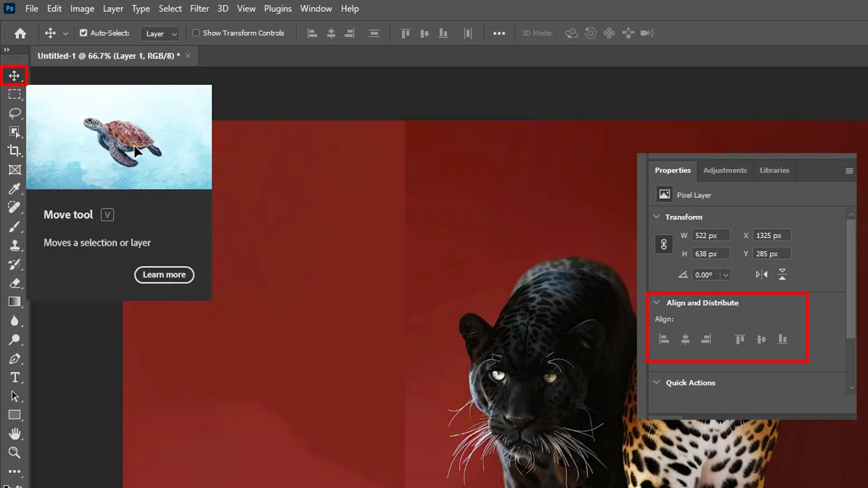Click the X position input field
The image size is (868, 488).
[772, 235]
